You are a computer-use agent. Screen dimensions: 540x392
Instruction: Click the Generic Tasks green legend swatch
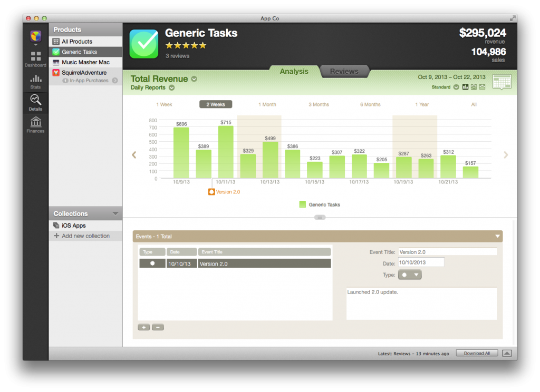(x=302, y=204)
